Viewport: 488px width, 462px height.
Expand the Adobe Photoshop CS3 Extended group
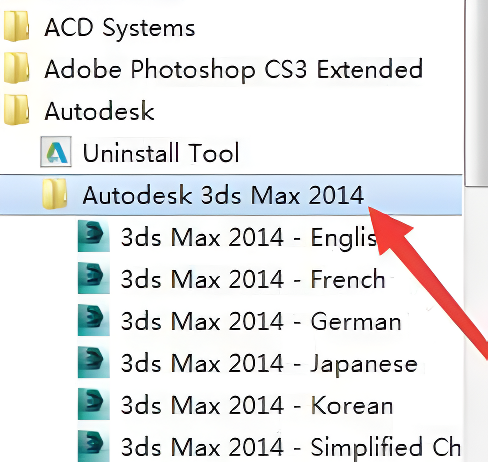click(x=233, y=69)
